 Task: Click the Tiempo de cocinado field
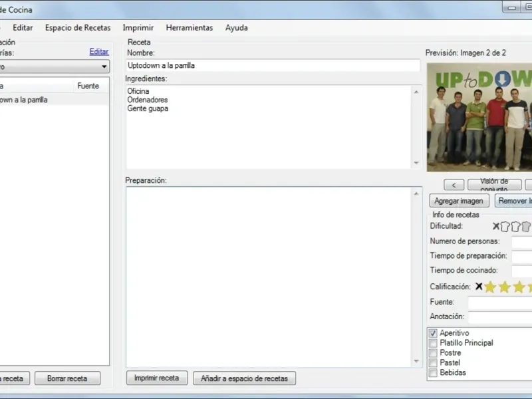pos(521,271)
